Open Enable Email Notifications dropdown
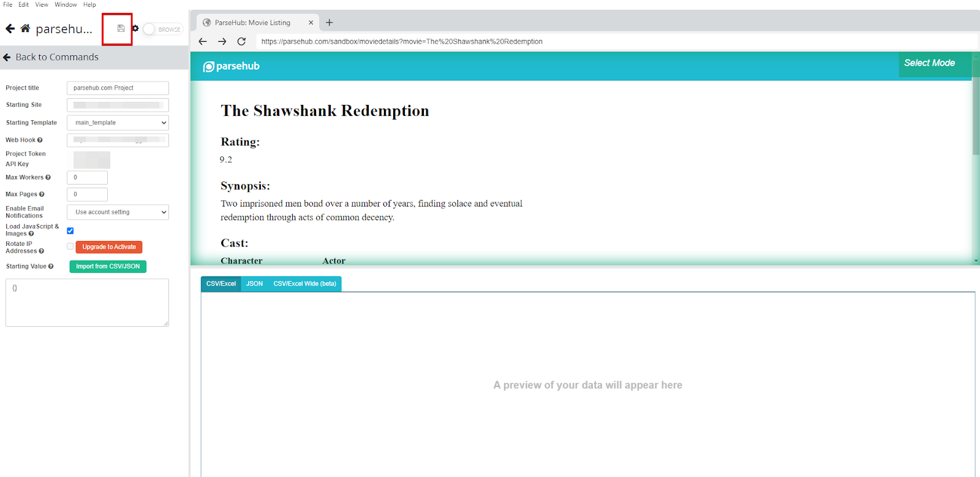Viewport: 980px width, 477px height. tap(118, 212)
